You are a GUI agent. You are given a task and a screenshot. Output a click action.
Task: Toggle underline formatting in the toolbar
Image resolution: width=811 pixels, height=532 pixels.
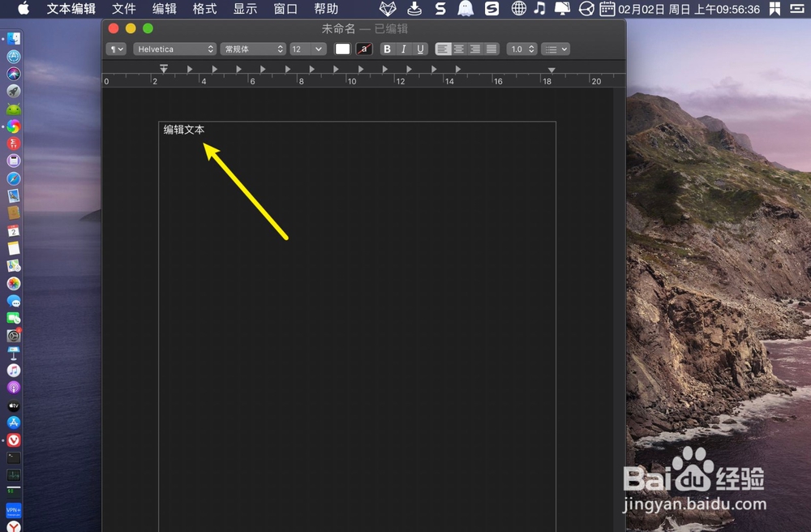tap(420, 49)
